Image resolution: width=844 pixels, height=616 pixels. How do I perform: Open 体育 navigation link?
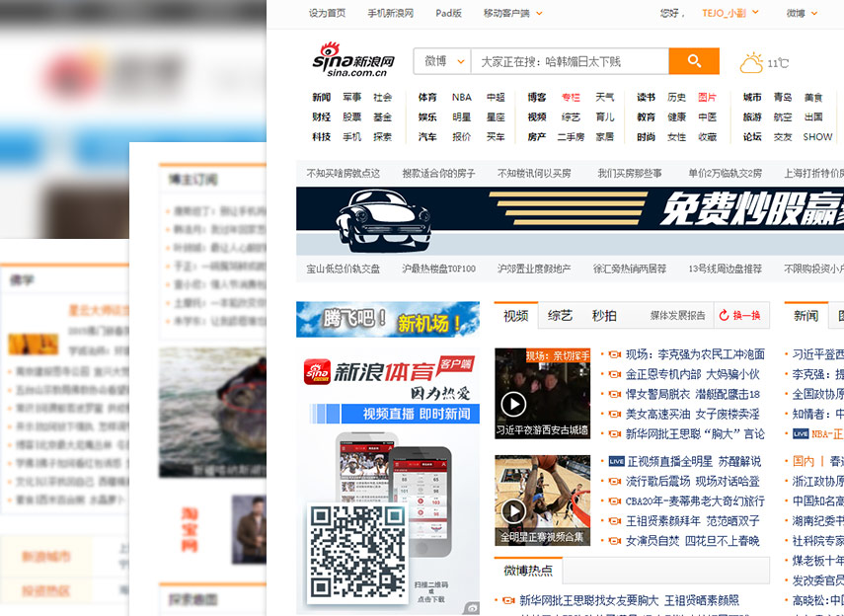click(x=427, y=98)
